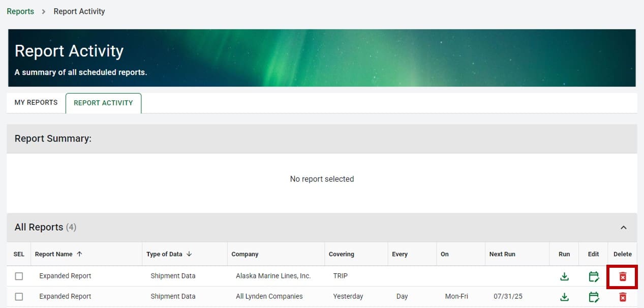644x308 pixels.
Task: Open the Edit schedule icon for All Lynden Companies report
Action: click(x=593, y=296)
